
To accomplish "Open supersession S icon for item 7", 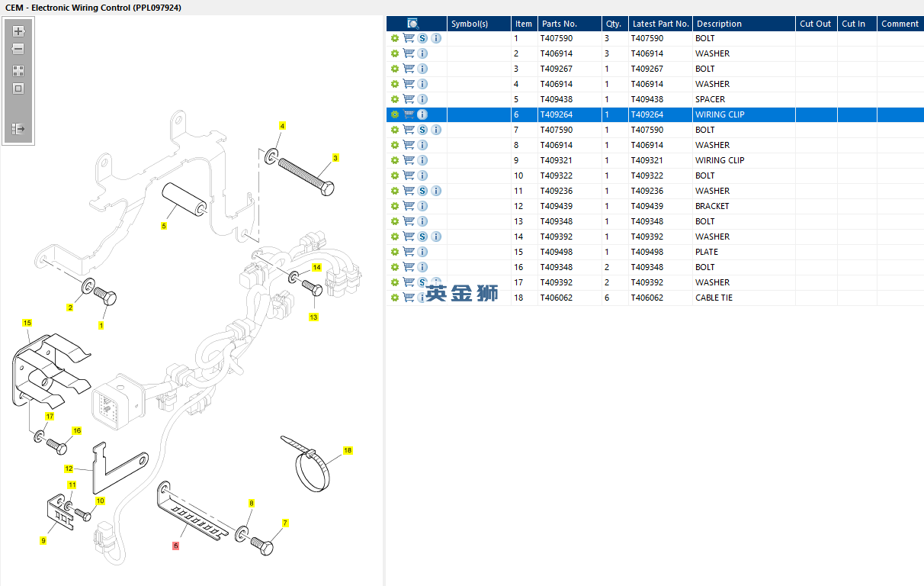I will pos(422,130).
